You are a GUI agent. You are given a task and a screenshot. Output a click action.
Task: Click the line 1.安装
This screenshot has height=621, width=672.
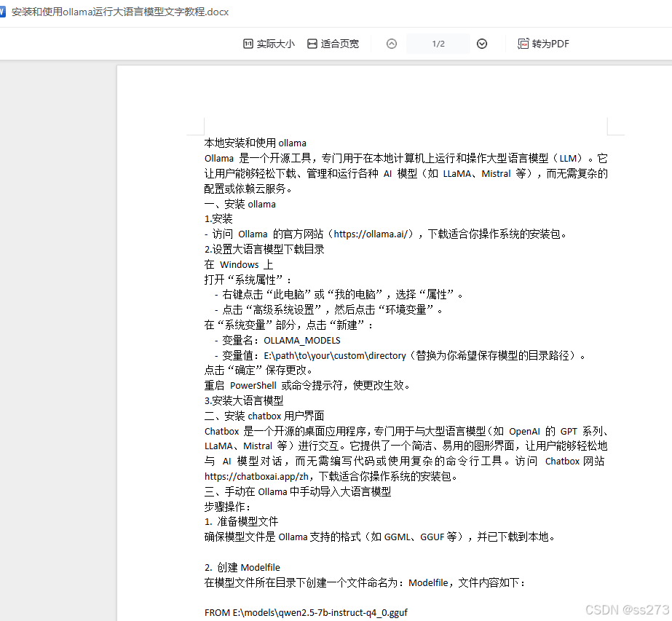[218, 219]
